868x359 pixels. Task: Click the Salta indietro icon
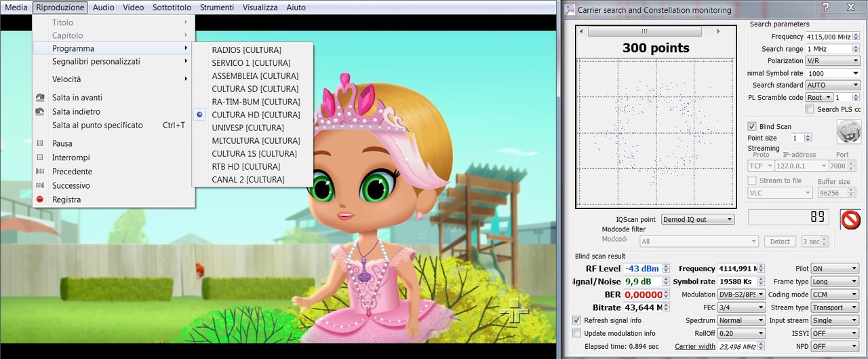point(40,112)
